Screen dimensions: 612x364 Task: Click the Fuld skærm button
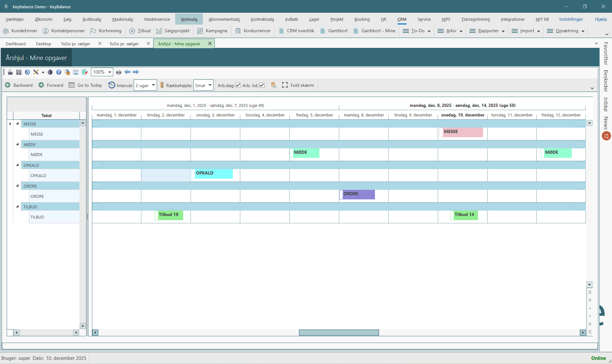click(298, 85)
